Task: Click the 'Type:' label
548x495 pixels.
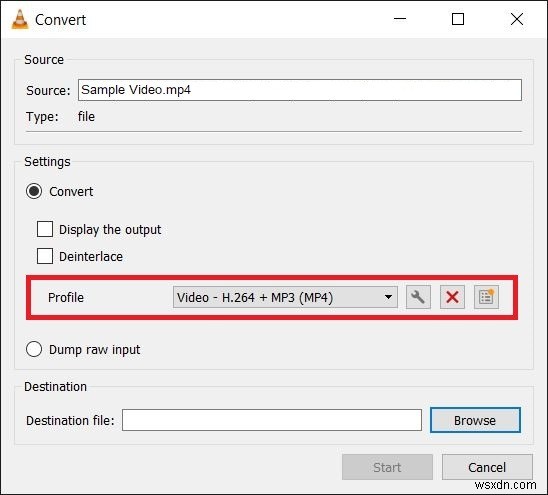Action: (x=42, y=116)
